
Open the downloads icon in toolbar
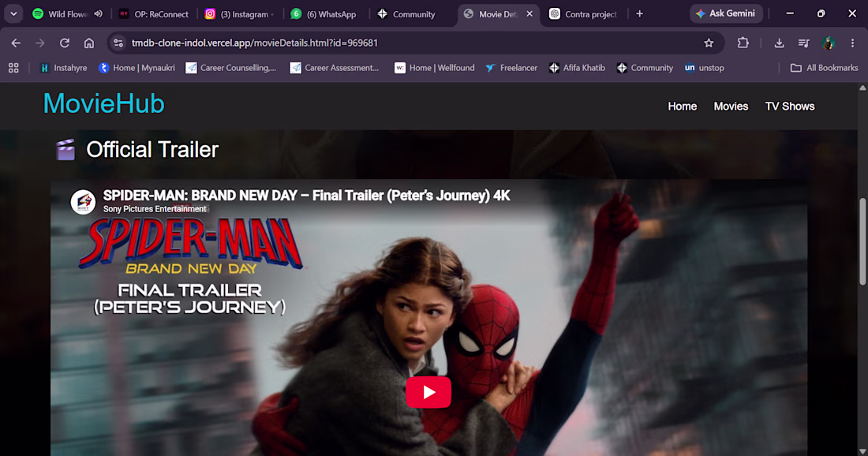click(779, 43)
